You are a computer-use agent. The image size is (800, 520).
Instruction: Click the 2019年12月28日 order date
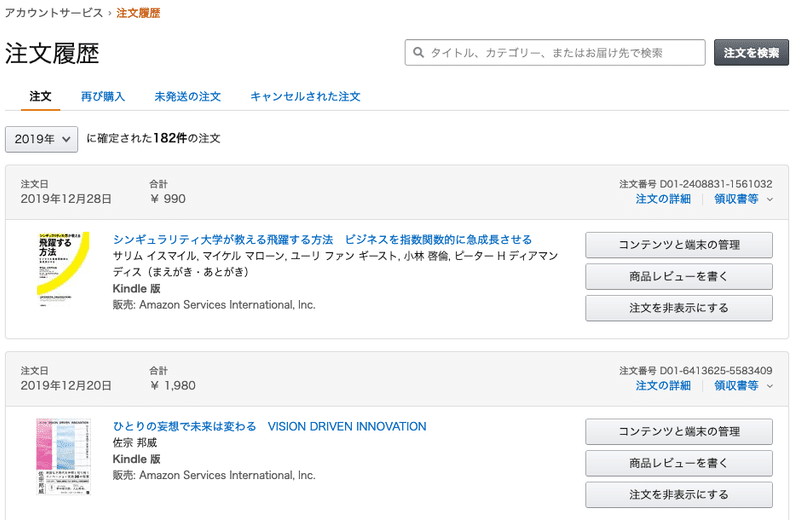66,199
